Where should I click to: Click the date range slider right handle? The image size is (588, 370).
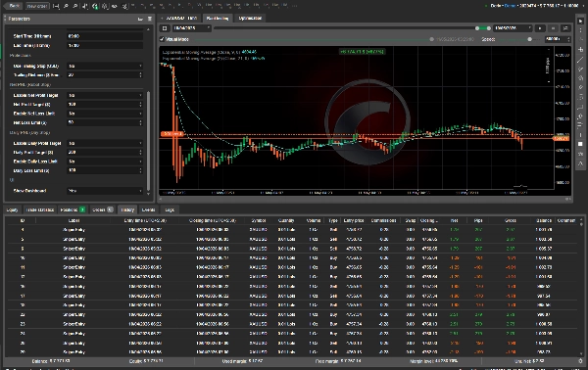489,28
